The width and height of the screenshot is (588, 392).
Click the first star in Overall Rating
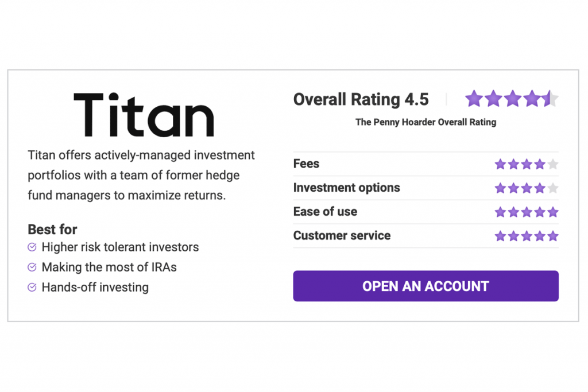pos(473,99)
